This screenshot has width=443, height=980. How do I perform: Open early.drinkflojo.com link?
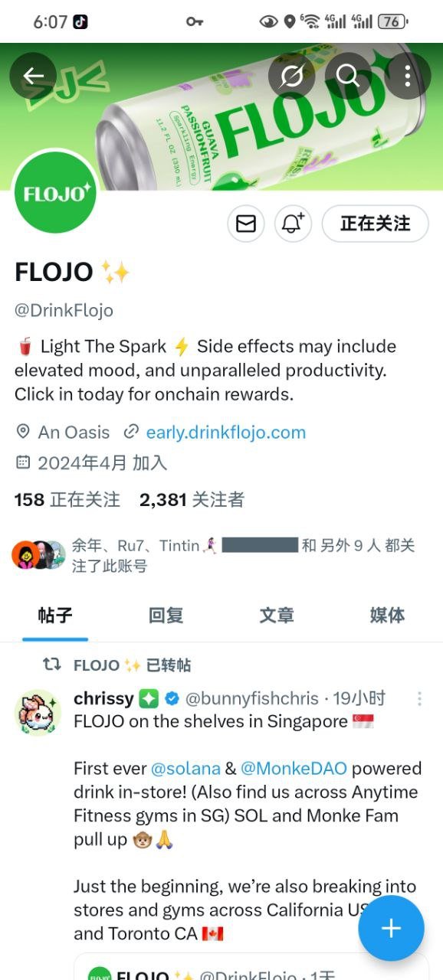tap(226, 432)
